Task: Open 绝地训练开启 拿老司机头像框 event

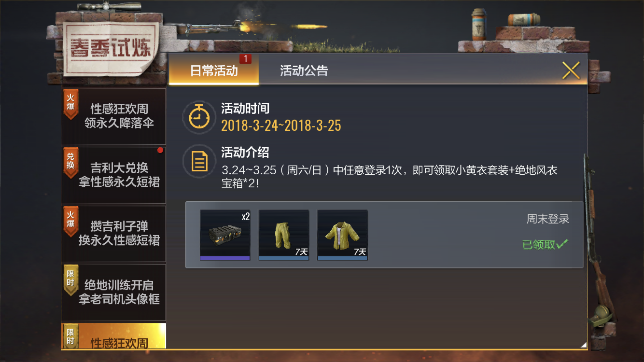Action: [x=113, y=292]
